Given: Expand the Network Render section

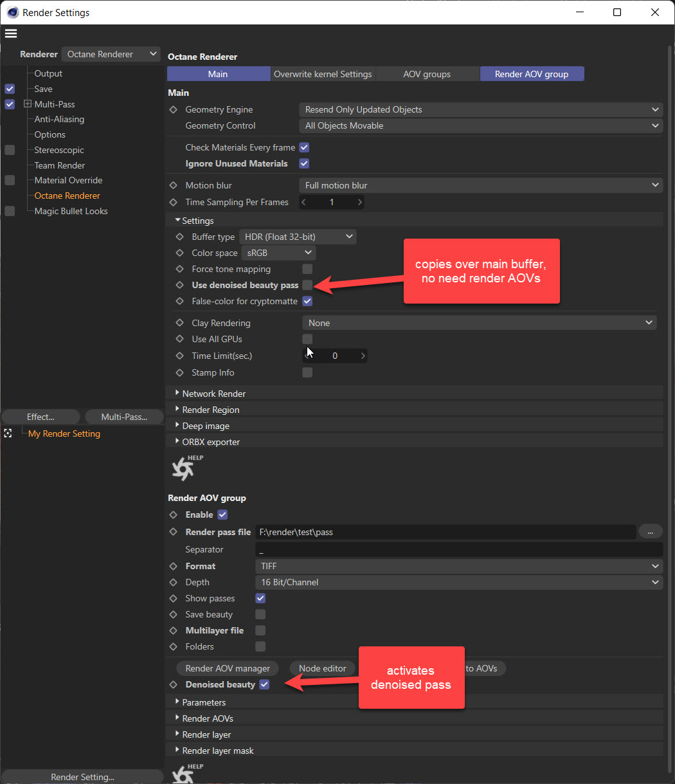Looking at the screenshot, I should tap(177, 394).
